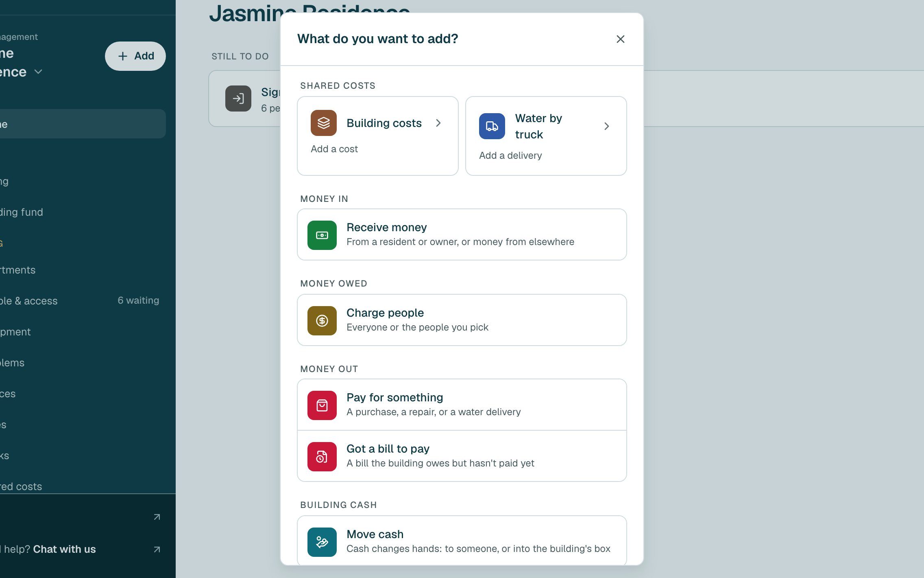Expand the Water by truck chevron
Viewport: 924px width, 578px height.
(607, 126)
